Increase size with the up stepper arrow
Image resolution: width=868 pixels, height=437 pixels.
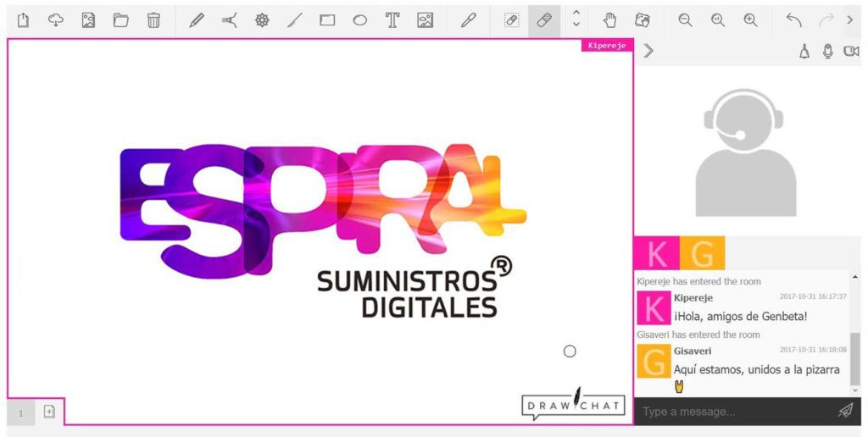[576, 13]
